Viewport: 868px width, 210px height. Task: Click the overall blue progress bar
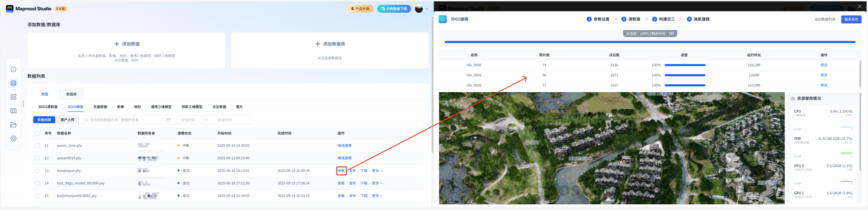click(650, 42)
